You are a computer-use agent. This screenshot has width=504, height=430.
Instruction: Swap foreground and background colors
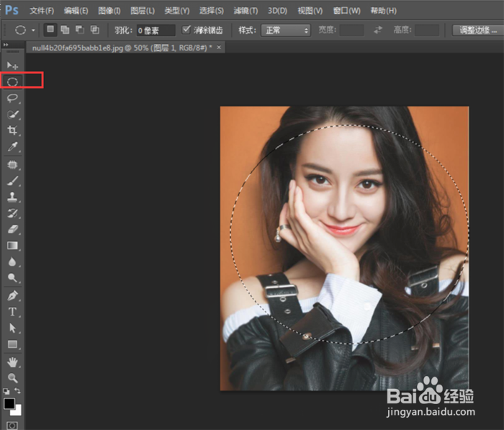point(18,391)
